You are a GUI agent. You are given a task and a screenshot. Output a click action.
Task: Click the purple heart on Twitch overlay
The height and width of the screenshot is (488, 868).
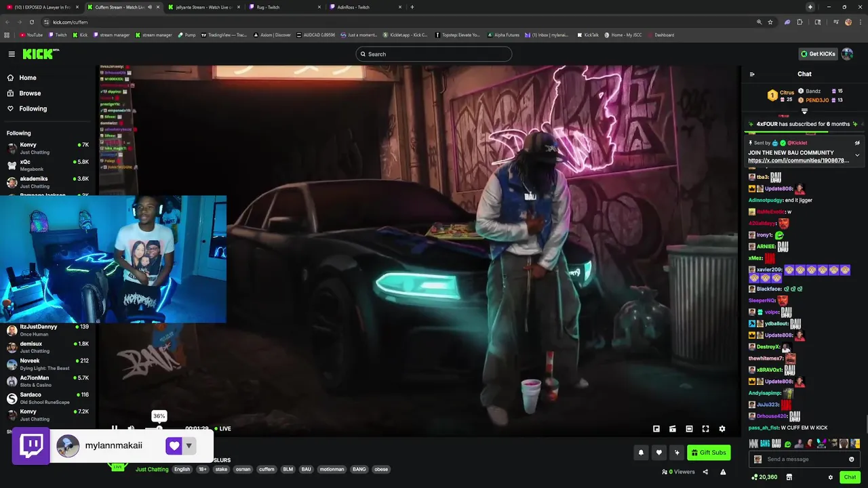174,445
